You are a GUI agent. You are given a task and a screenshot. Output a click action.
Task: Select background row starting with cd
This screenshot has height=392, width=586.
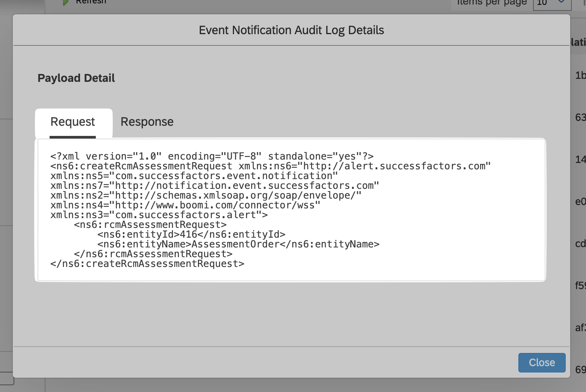[x=580, y=244]
